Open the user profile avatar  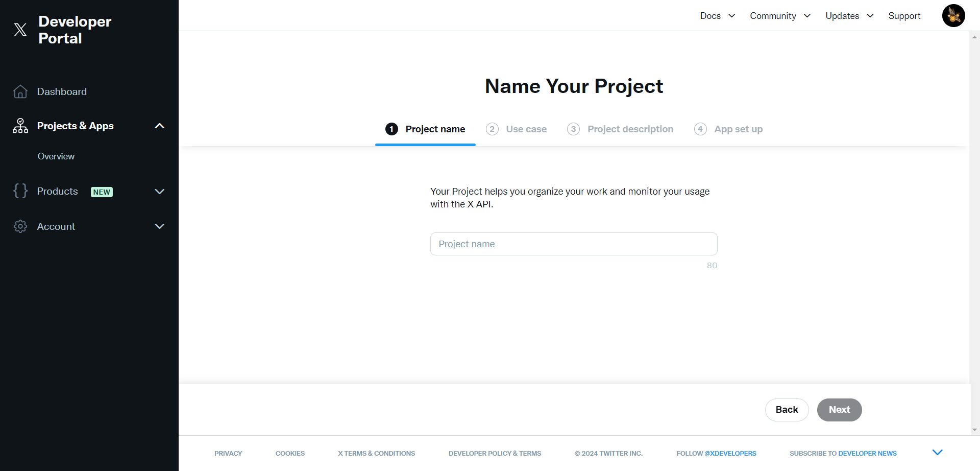point(953,16)
